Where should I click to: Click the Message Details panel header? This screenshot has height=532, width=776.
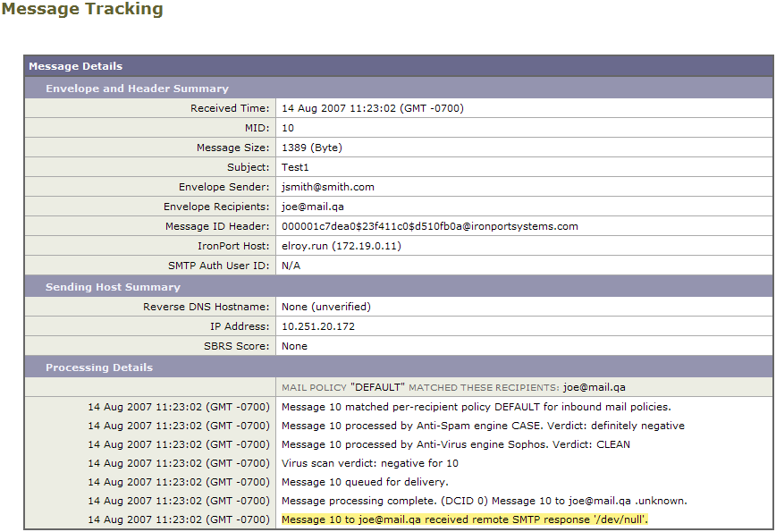[399, 66]
